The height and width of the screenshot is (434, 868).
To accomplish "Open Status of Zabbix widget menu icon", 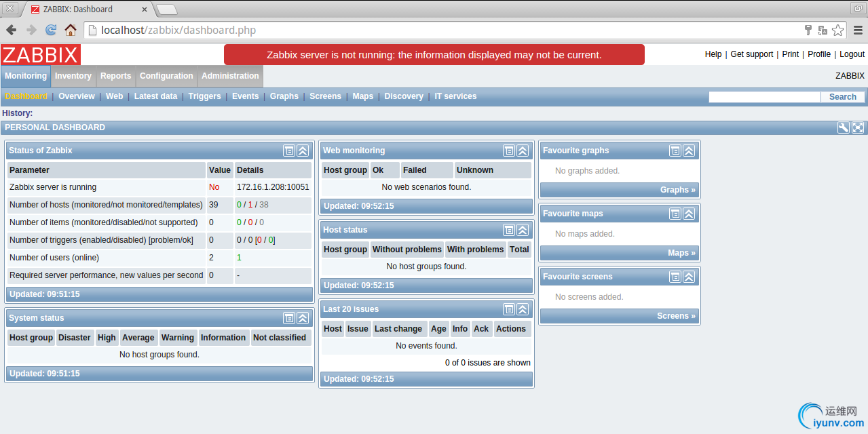I will point(289,151).
